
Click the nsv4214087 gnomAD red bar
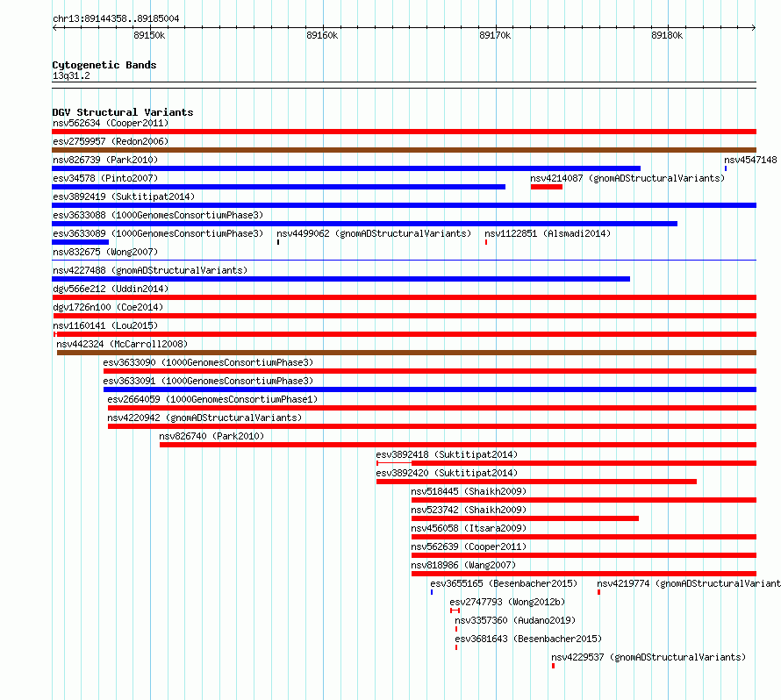click(x=547, y=187)
